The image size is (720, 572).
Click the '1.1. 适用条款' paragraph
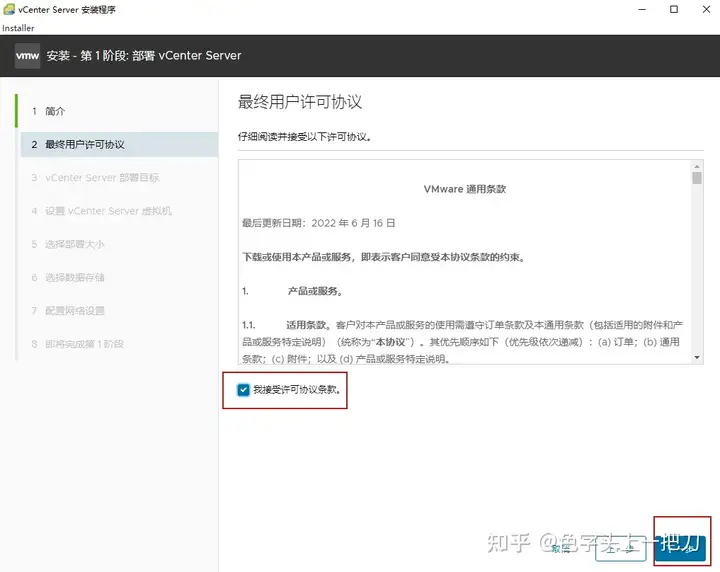coord(462,342)
